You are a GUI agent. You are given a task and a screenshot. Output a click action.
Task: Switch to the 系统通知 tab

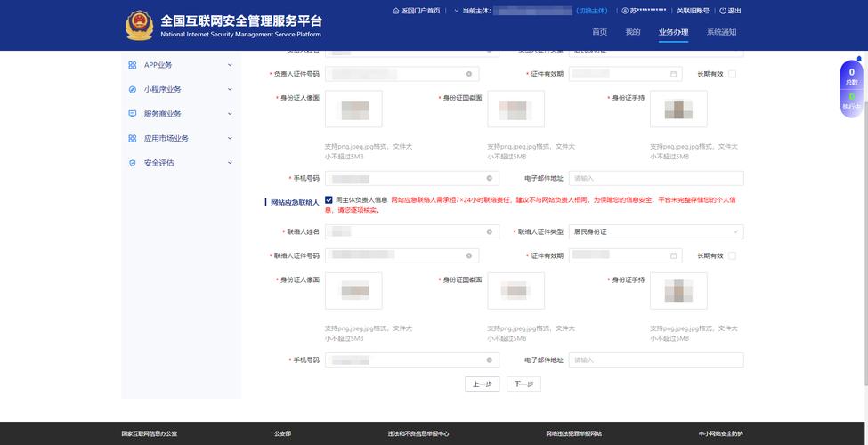pyautogui.click(x=721, y=32)
